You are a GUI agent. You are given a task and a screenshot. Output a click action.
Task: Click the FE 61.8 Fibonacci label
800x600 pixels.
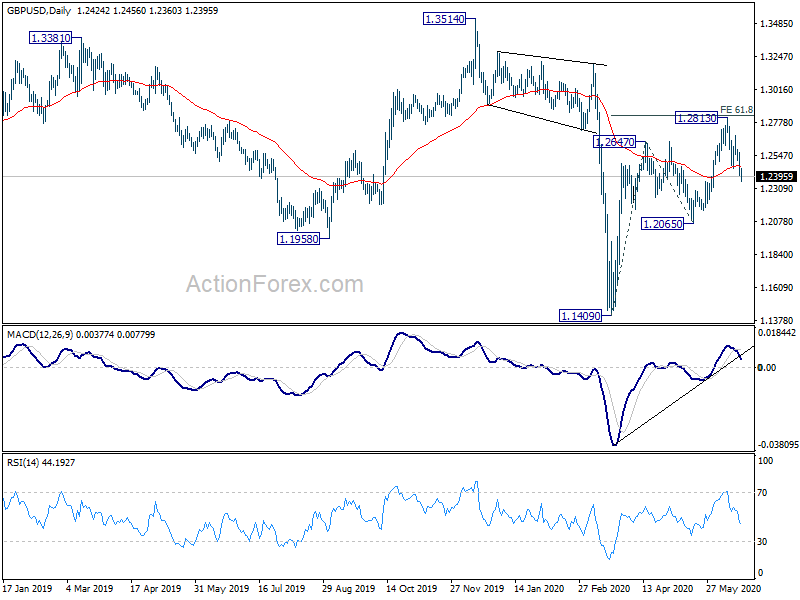pos(736,110)
